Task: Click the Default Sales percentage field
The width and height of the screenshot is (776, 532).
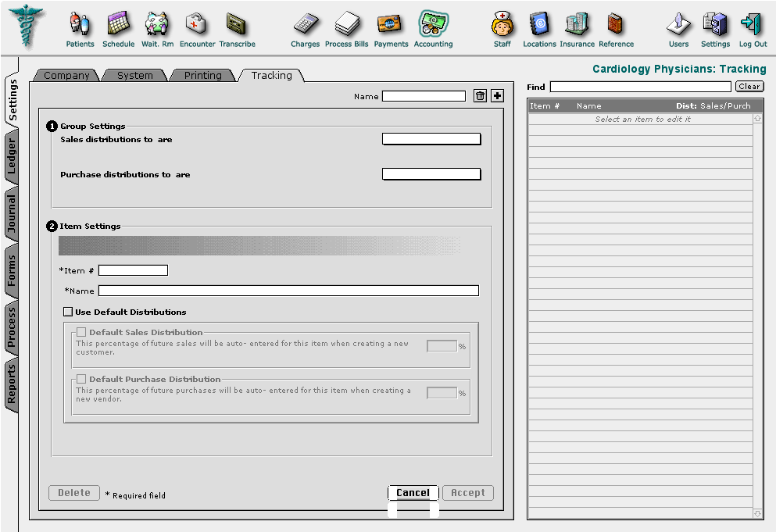Action: pos(442,346)
